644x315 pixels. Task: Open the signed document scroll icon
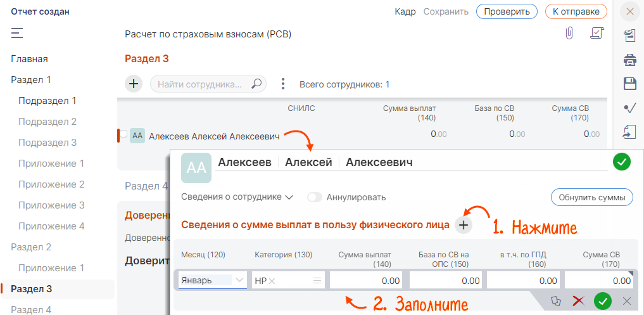pos(597,33)
